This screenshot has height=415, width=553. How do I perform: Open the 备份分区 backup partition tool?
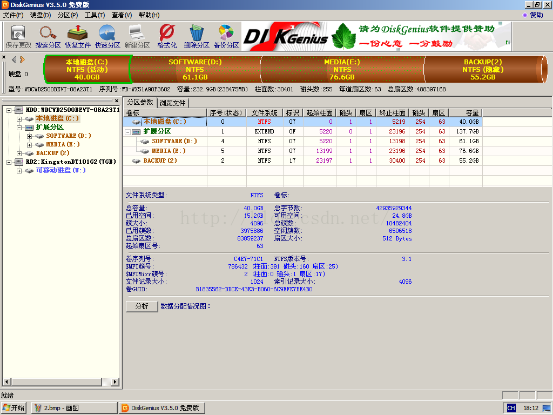pyautogui.click(x=226, y=36)
